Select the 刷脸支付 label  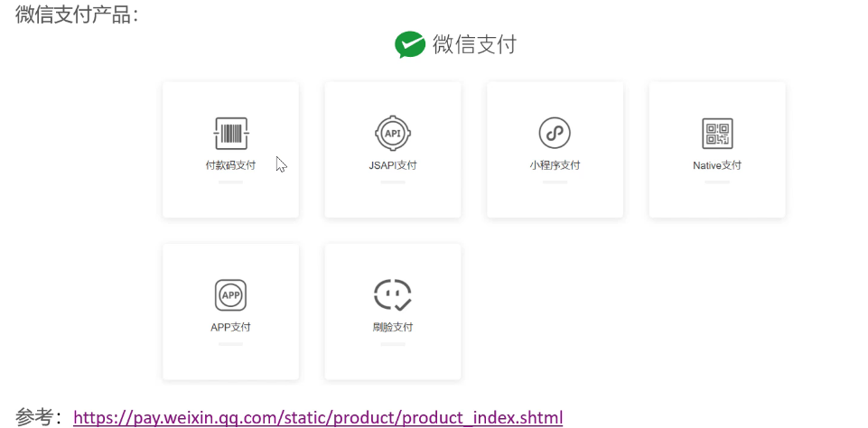click(393, 327)
